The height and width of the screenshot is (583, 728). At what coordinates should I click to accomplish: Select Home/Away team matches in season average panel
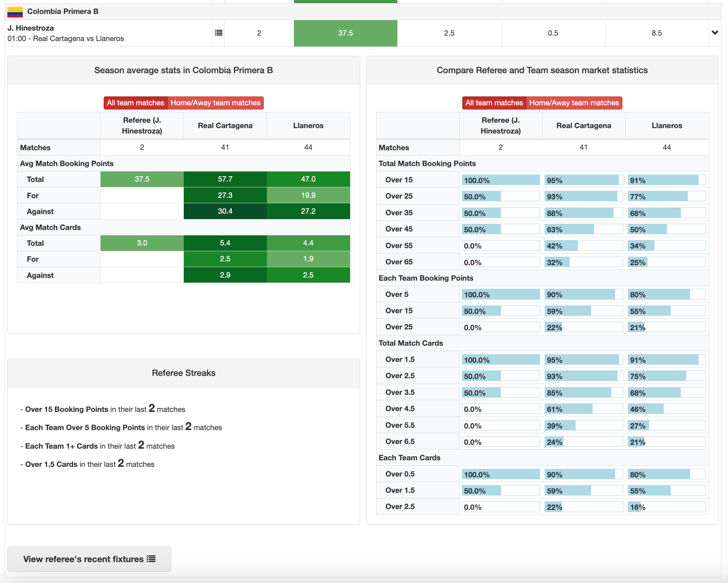coord(215,103)
